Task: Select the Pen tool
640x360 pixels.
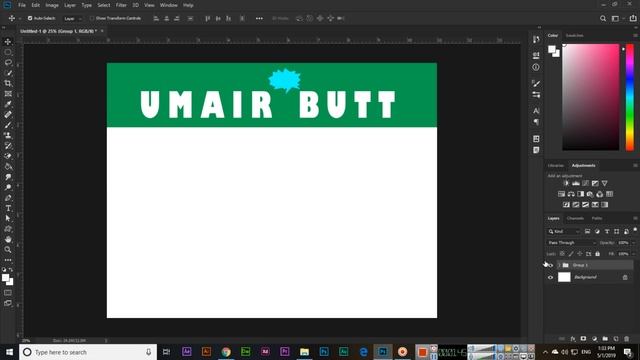Action: pos(8,198)
